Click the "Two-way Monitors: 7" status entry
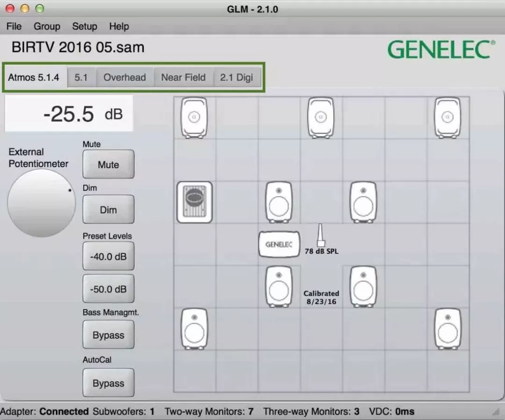Image resolution: width=505 pixels, height=420 pixels. (x=209, y=412)
